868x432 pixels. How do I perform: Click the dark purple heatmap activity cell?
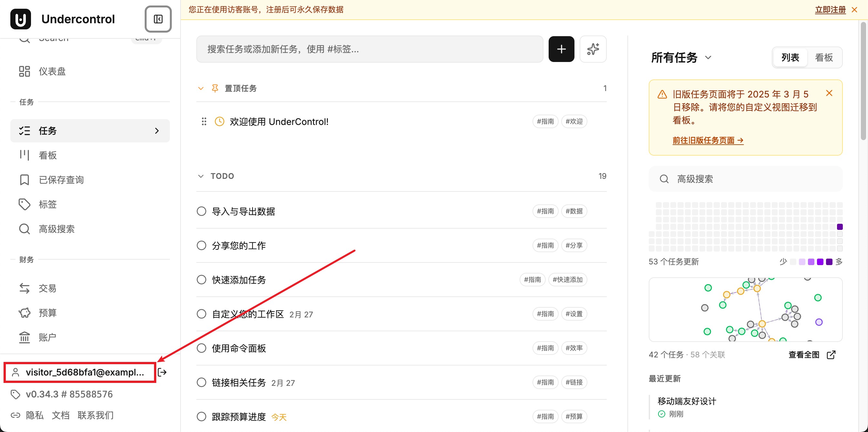(x=840, y=227)
